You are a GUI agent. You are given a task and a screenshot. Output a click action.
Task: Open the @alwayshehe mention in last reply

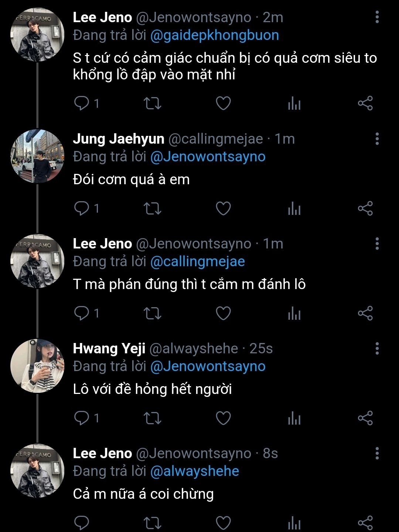click(194, 471)
